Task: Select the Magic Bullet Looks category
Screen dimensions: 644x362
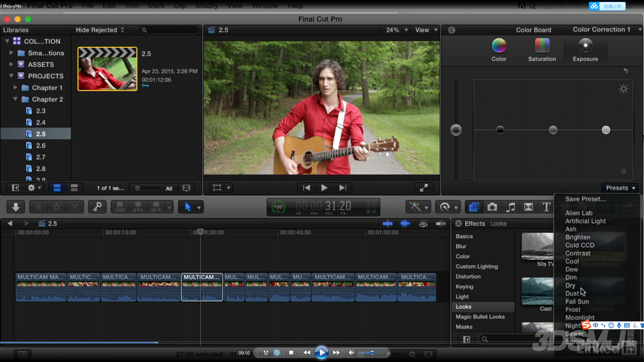Action: pos(483,317)
